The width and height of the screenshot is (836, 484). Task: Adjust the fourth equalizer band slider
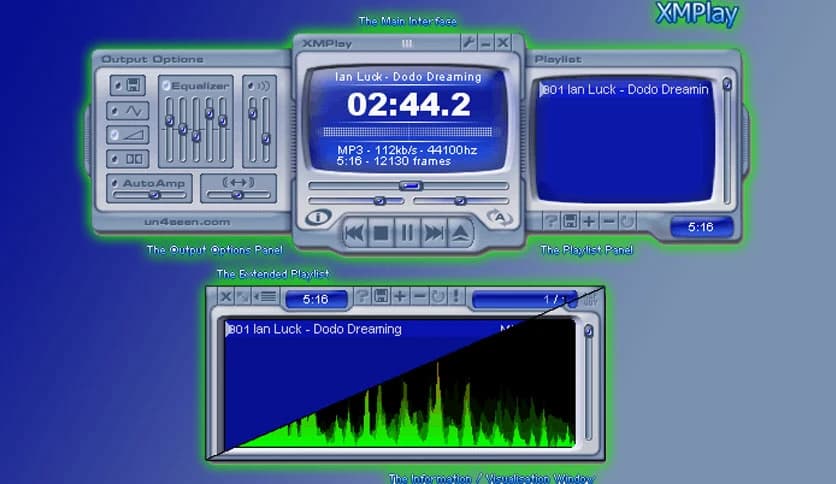pyautogui.click(x=209, y=130)
